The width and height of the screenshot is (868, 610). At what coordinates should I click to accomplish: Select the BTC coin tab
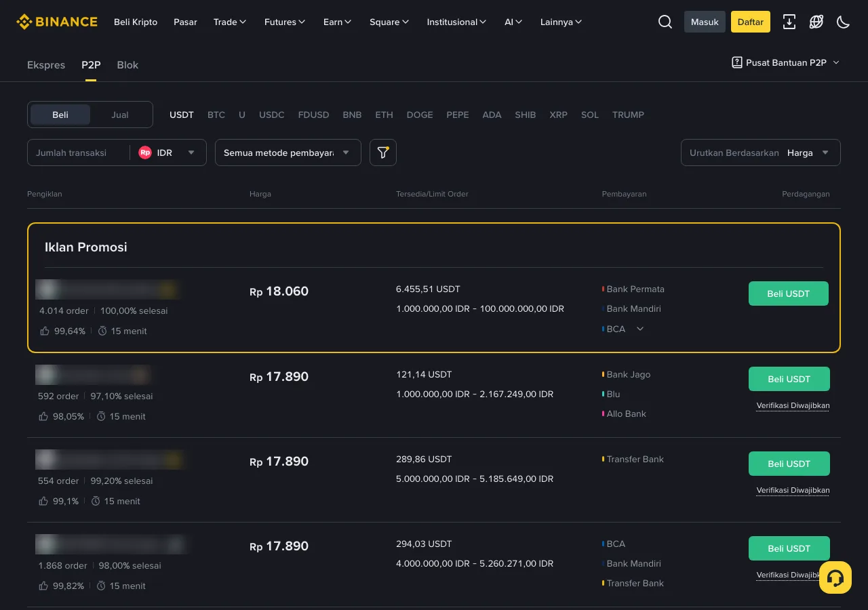point(216,115)
